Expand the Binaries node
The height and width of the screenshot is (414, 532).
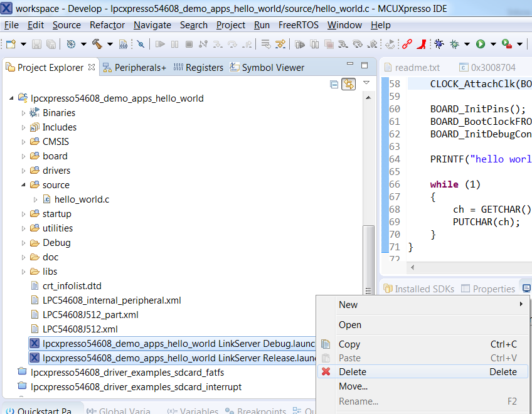(x=23, y=113)
